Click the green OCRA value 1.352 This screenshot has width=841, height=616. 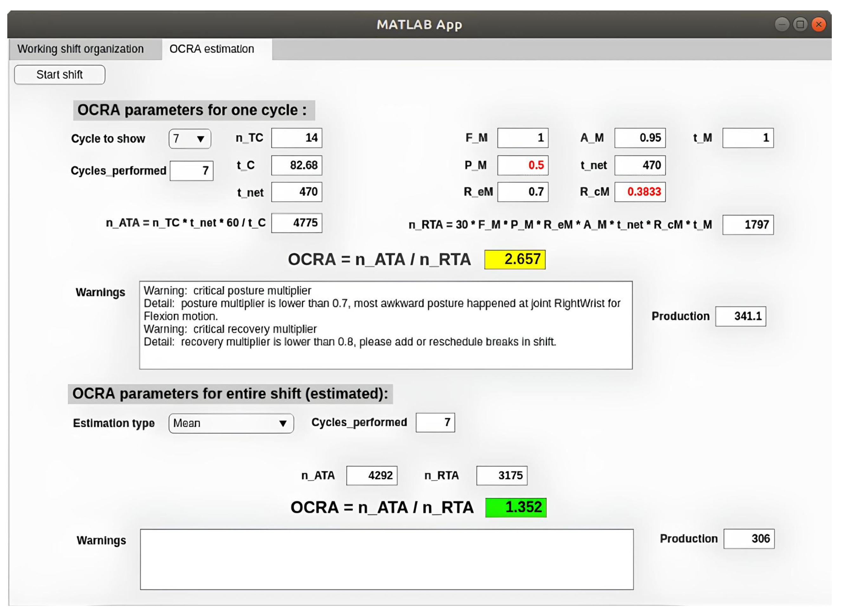click(x=516, y=508)
